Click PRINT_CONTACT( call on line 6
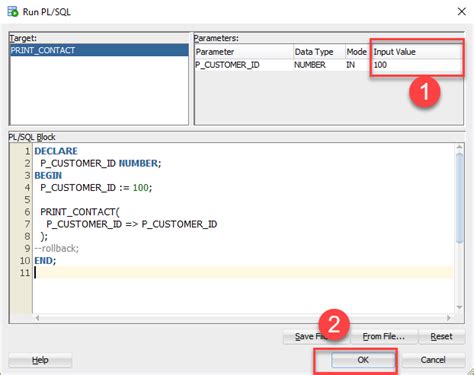The width and height of the screenshot is (474, 375). (x=80, y=212)
